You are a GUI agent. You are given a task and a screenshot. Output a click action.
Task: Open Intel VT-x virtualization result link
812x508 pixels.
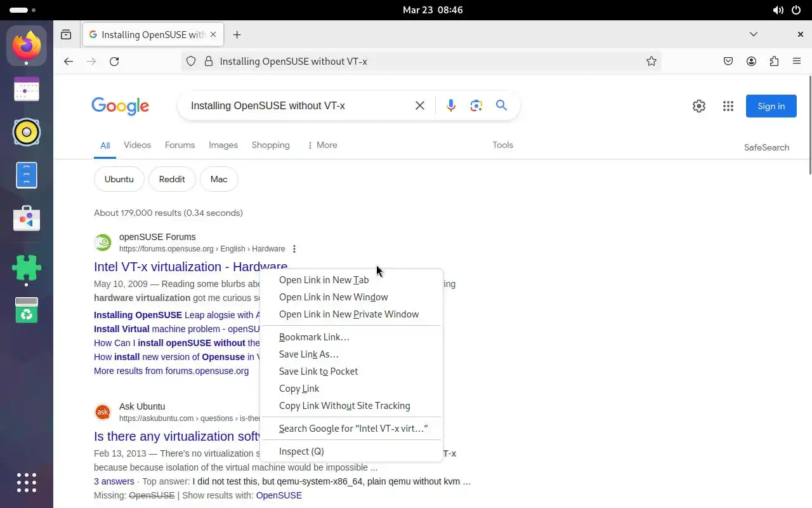click(190, 267)
